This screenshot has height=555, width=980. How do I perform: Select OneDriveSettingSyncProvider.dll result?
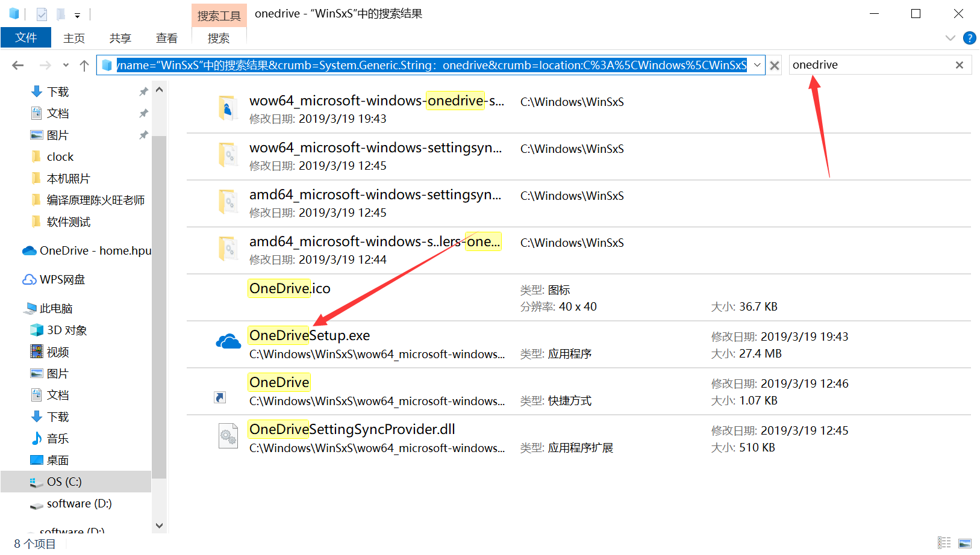tap(352, 429)
